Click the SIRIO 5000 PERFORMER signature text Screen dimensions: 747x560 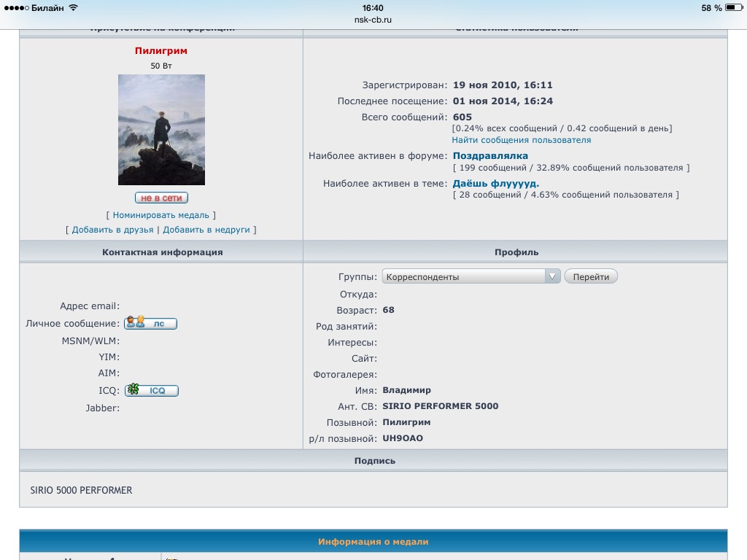click(81, 490)
